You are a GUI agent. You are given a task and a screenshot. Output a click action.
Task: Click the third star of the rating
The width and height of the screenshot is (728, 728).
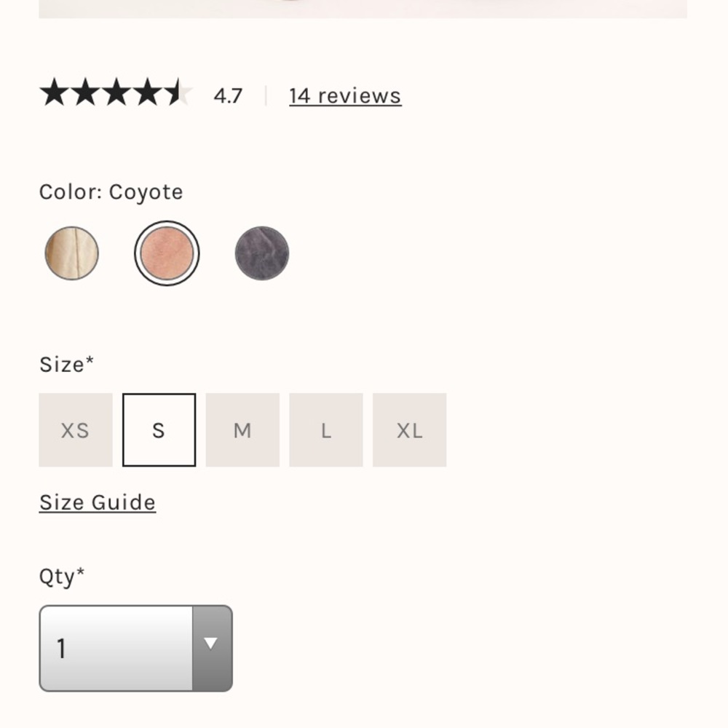coord(114,93)
